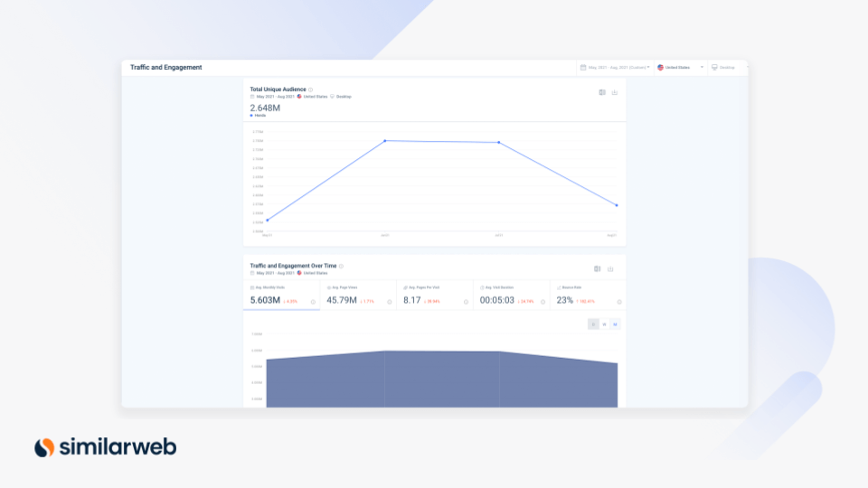Select the Avg. Monthly Visits metric tab

[281, 296]
